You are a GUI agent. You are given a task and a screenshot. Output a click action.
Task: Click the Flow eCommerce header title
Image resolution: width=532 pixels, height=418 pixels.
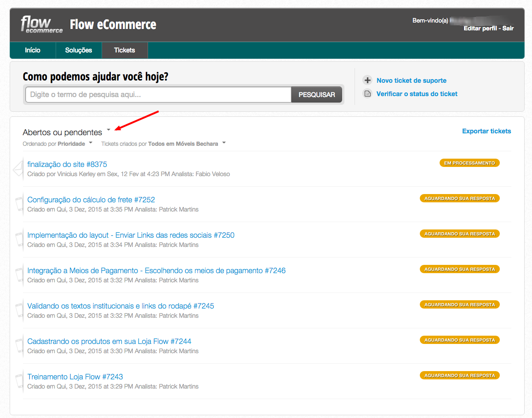(x=113, y=24)
